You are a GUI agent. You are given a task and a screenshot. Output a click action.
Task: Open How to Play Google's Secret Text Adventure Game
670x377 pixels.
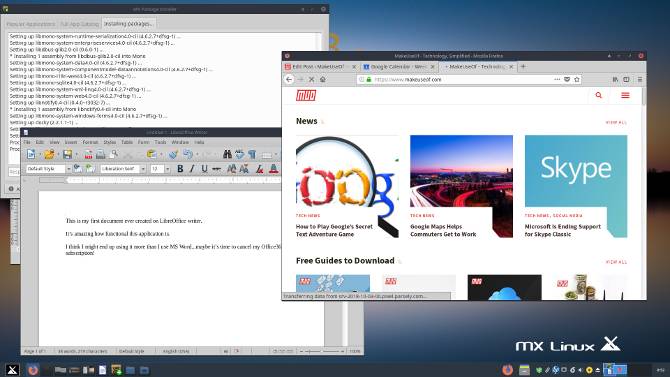[x=334, y=230]
